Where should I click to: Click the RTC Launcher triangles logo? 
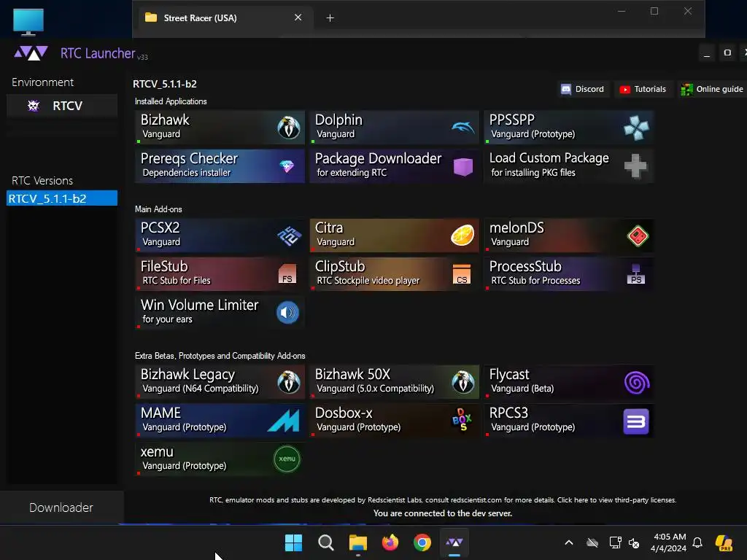tap(31, 52)
